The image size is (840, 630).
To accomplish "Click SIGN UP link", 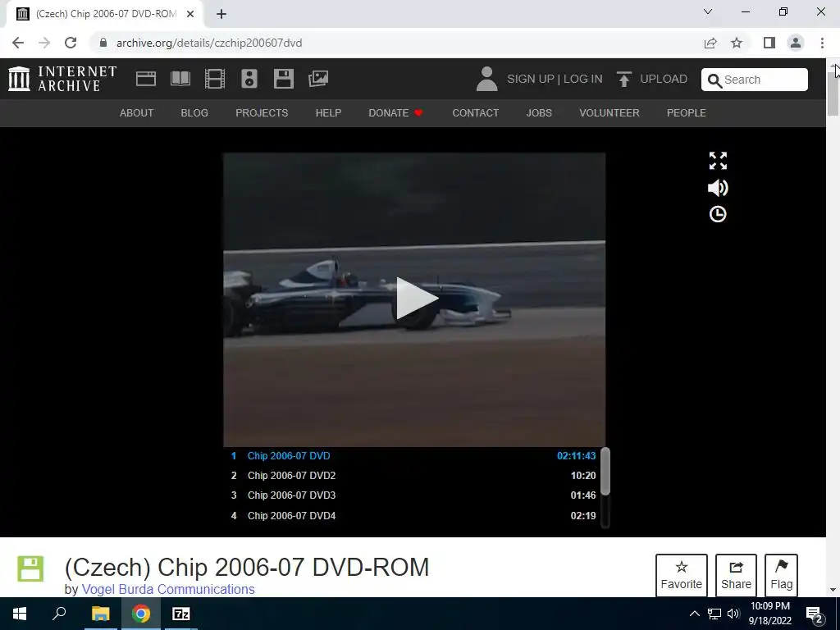I will click(531, 79).
